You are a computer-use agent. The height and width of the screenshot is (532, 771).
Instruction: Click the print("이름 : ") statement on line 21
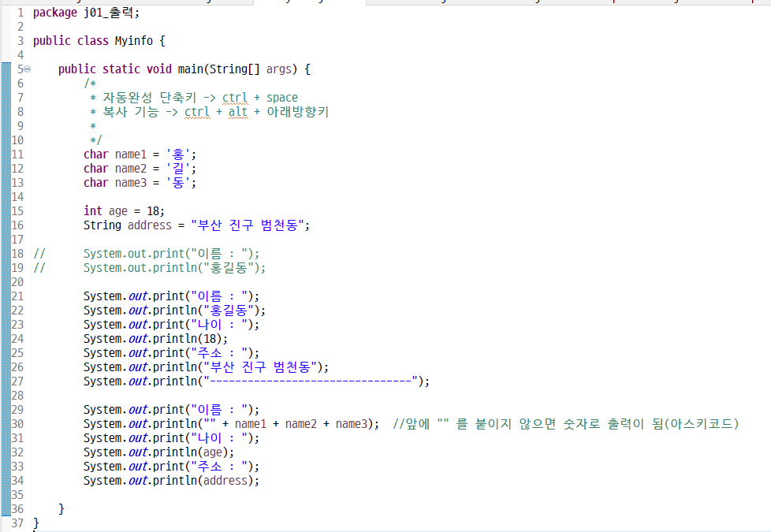point(171,296)
